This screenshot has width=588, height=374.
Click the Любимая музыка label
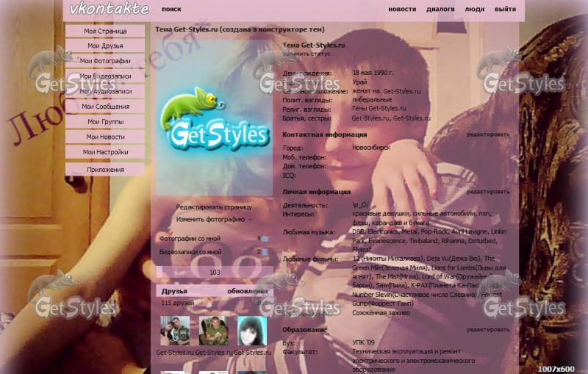pos(309,232)
